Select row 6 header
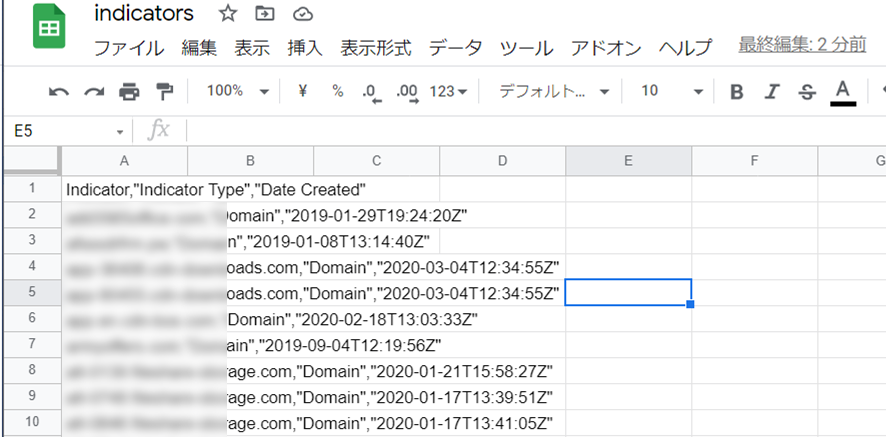The height and width of the screenshot is (437, 886). [32, 318]
